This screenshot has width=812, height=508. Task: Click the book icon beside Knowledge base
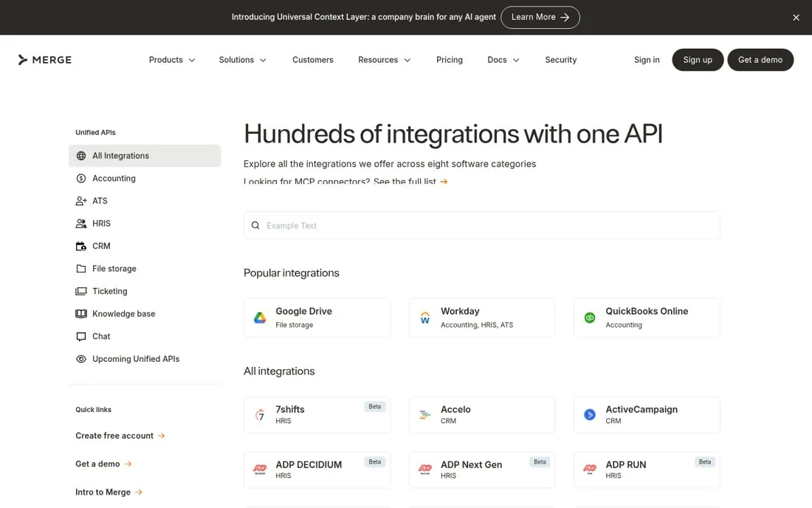coord(81,314)
